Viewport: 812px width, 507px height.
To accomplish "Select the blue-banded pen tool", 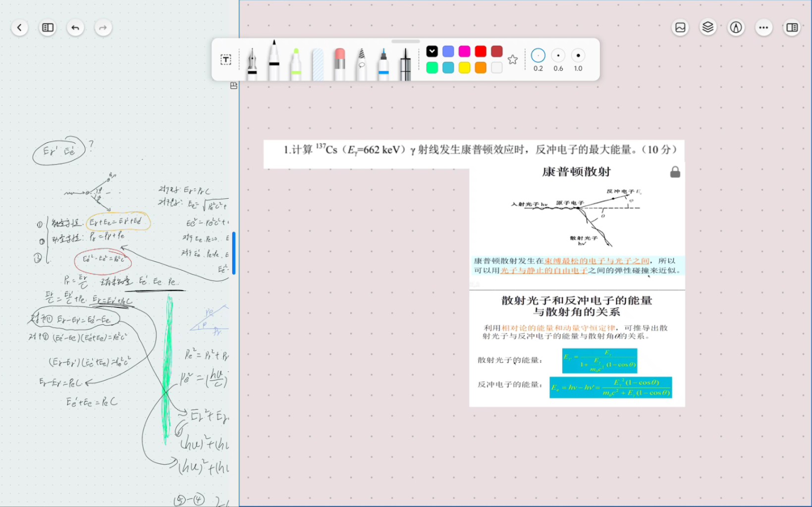I will 383,64.
